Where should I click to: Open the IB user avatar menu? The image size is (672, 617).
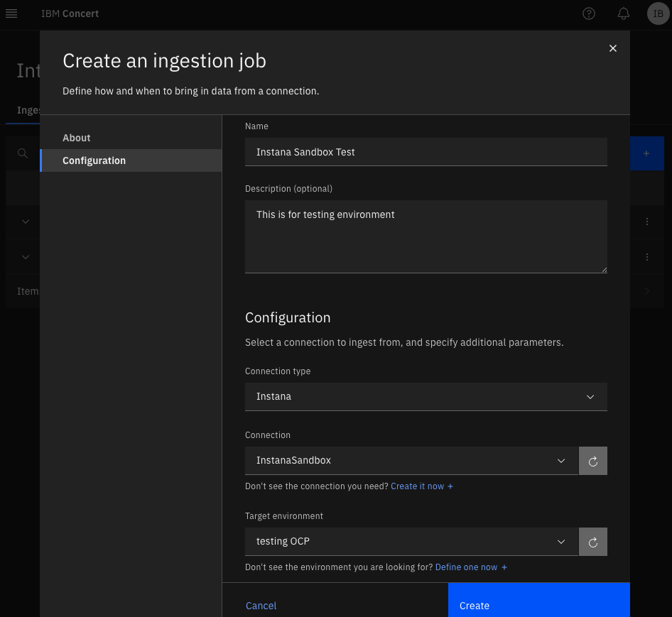click(x=658, y=13)
